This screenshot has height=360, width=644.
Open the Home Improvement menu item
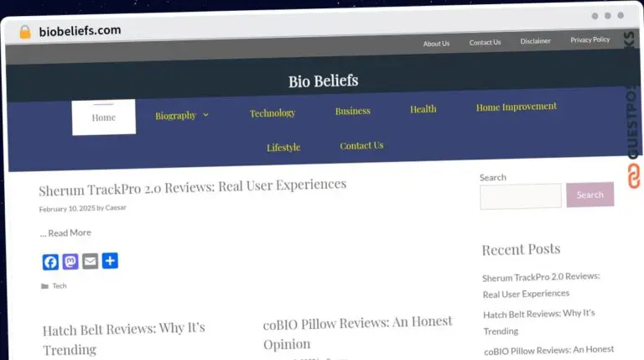point(517,107)
